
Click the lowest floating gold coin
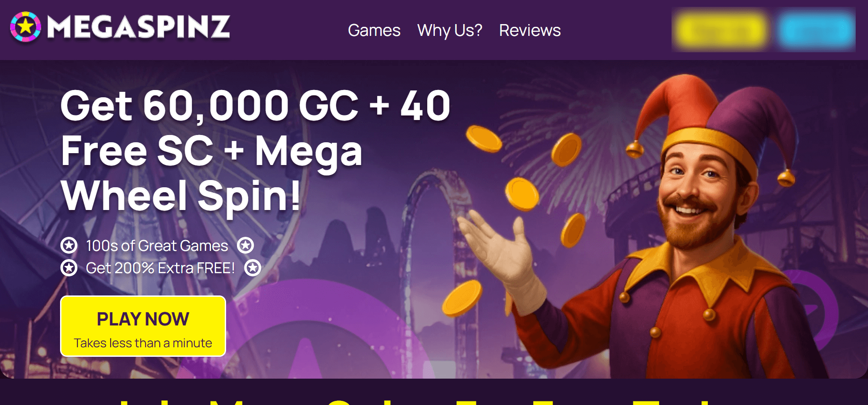462,298
